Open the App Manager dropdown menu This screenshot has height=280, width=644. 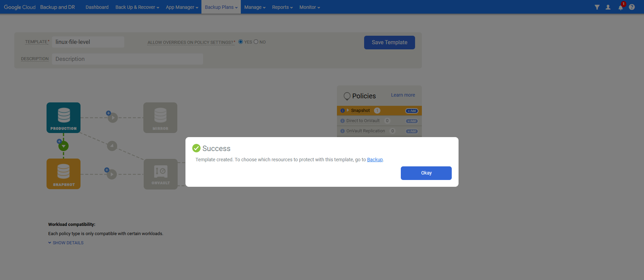182,7
